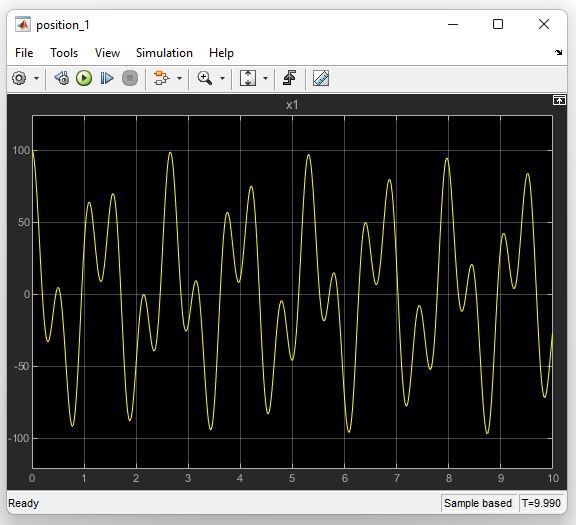Expand the axes scaling dropdown arrow

pos(265,78)
